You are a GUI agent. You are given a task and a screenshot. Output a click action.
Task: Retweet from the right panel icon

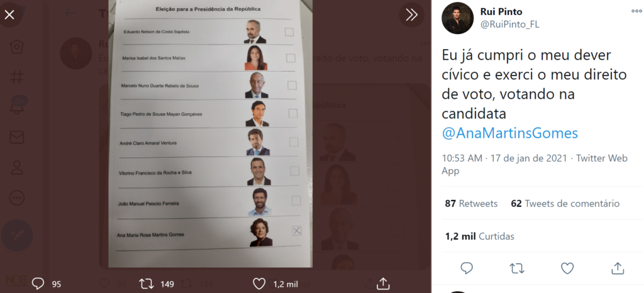(x=516, y=268)
